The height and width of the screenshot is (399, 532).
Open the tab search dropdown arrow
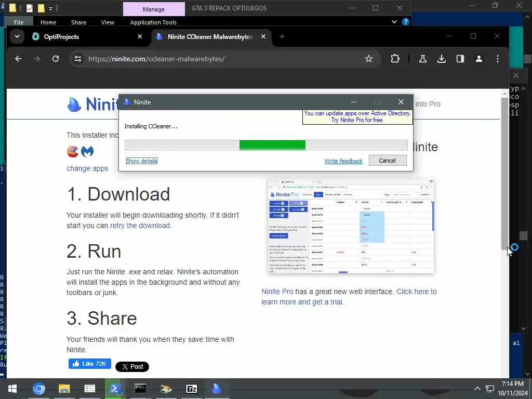tap(17, 36)
